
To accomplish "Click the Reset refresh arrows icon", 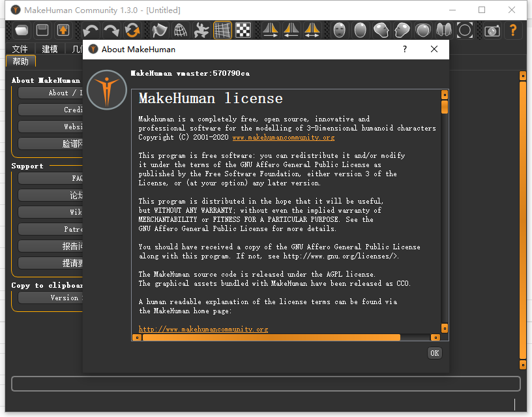I will pos(132,30).
